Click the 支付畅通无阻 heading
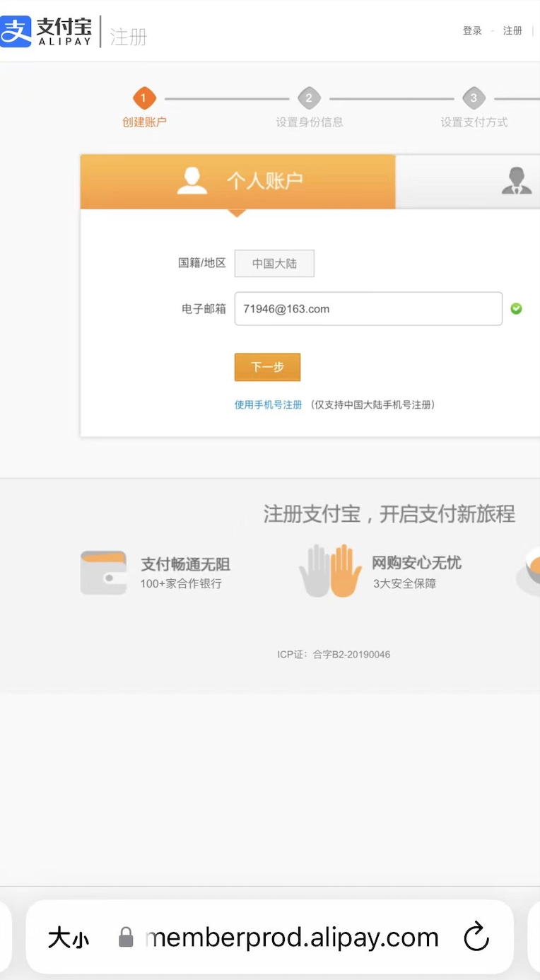The height and width of the screenshot is (980, 540). (185, 564)
